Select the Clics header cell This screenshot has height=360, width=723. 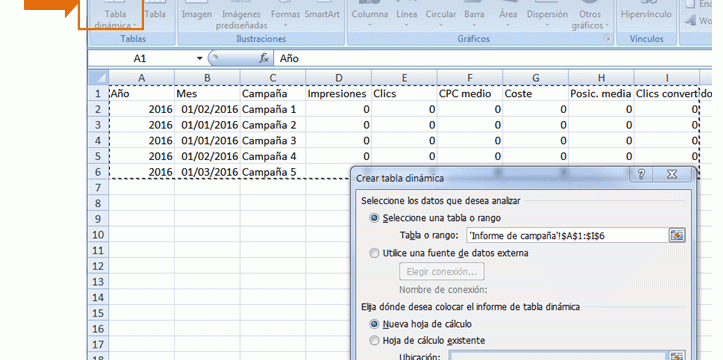tap(404, 94)
